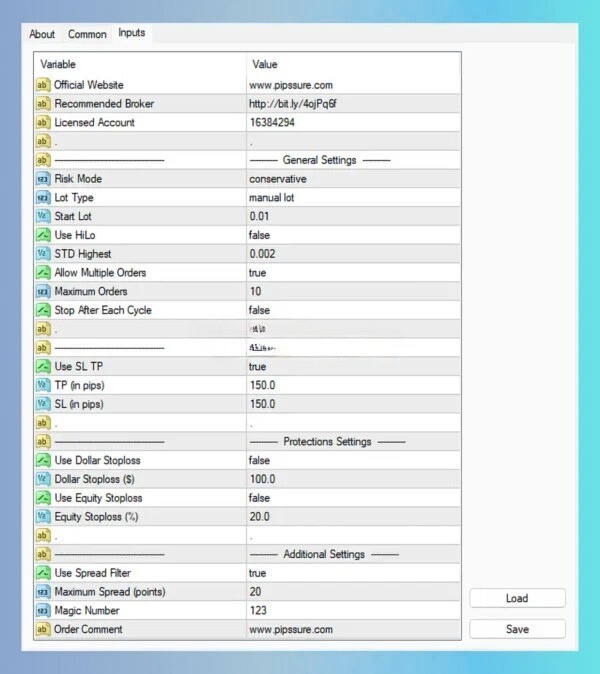Image resolution: width=600 pixels, height=674 pixels.
Task: Click the General Settings section label
Action: point(319,160)
